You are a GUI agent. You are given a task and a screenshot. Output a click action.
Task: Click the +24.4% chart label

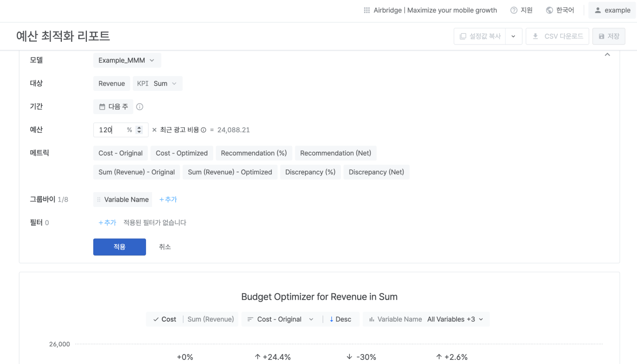point(273,357)
